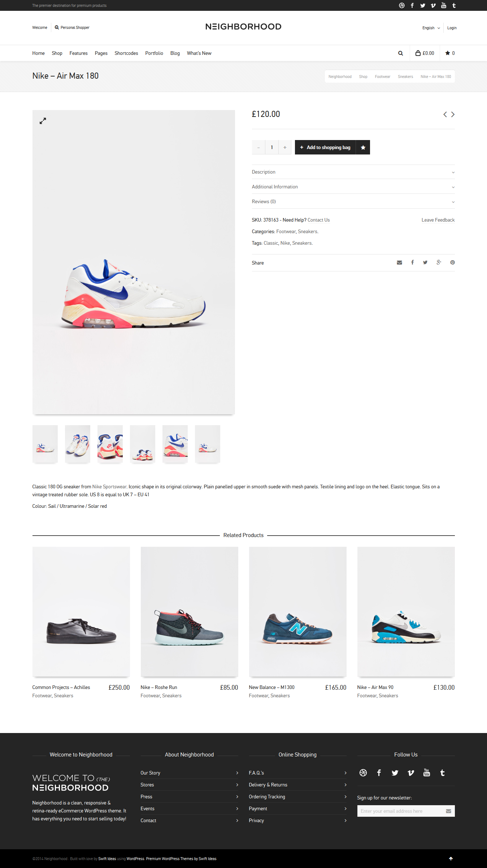This screenshot has height=868, width=487.
Task: Click the Leave Feedback link
Action: 438,220
